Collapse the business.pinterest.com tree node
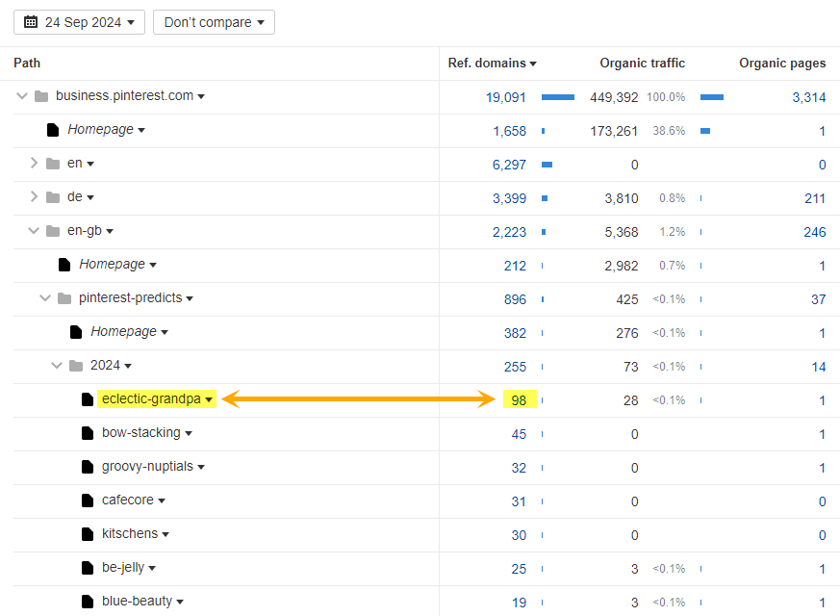Image resolution: width=840 pixels, height=616 pixels. (21, 95)
